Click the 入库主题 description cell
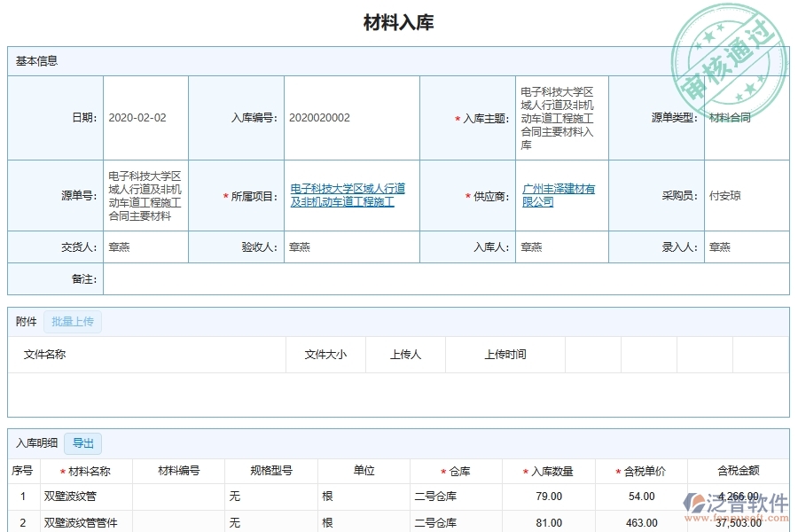 (559, 116)
